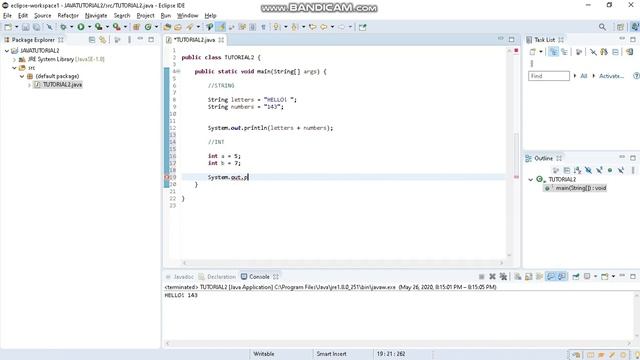
Task: Open the Refactor menu
Action: (x=68, y=16)
